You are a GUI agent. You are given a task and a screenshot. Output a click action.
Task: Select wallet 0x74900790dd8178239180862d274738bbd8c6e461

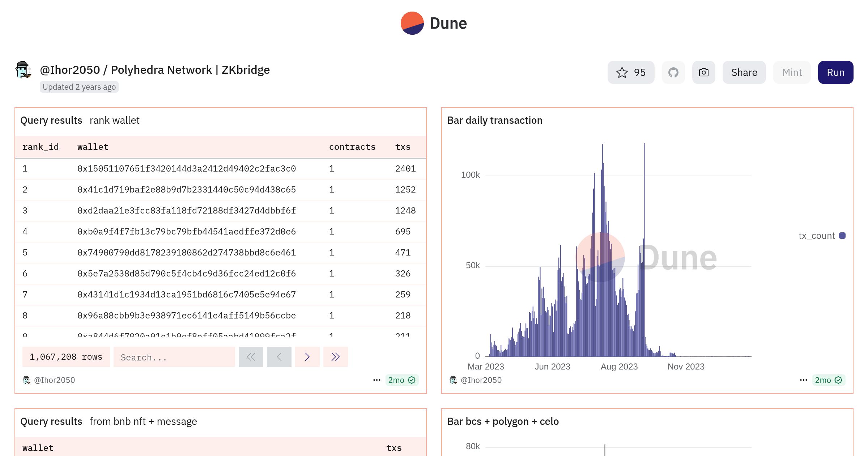(187, 253)
